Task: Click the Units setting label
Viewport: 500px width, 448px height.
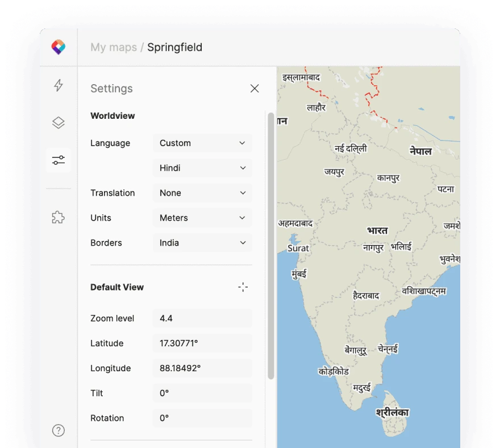Action: 101,218
